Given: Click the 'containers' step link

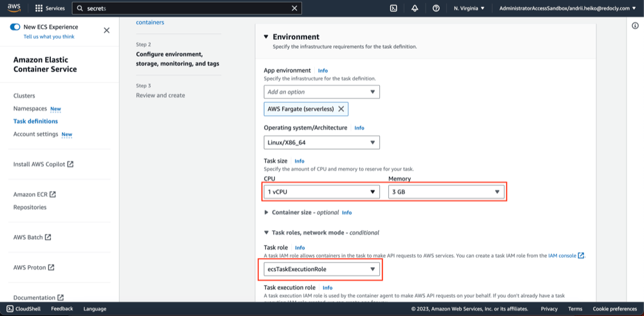Looking at the screenshot, I should coord(150,23).
